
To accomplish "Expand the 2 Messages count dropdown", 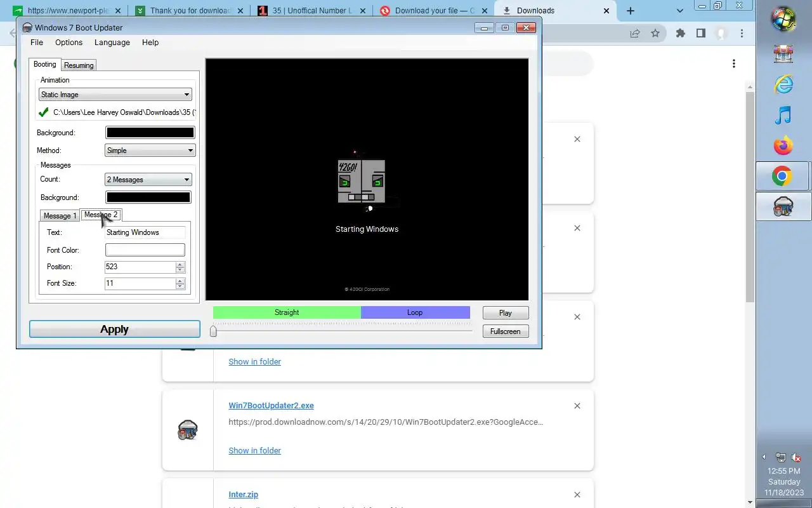I will click(x=148, y=180).
